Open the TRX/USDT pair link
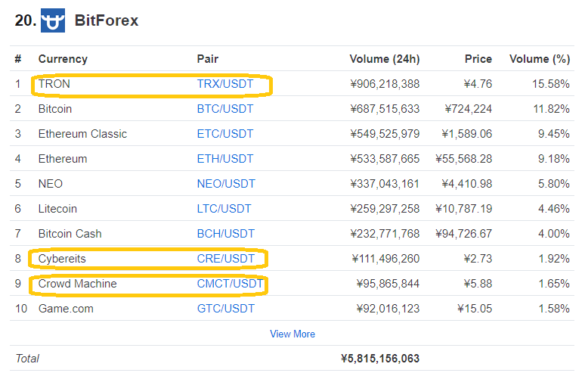Screen dimensions: 588x373 pos(225,84)
